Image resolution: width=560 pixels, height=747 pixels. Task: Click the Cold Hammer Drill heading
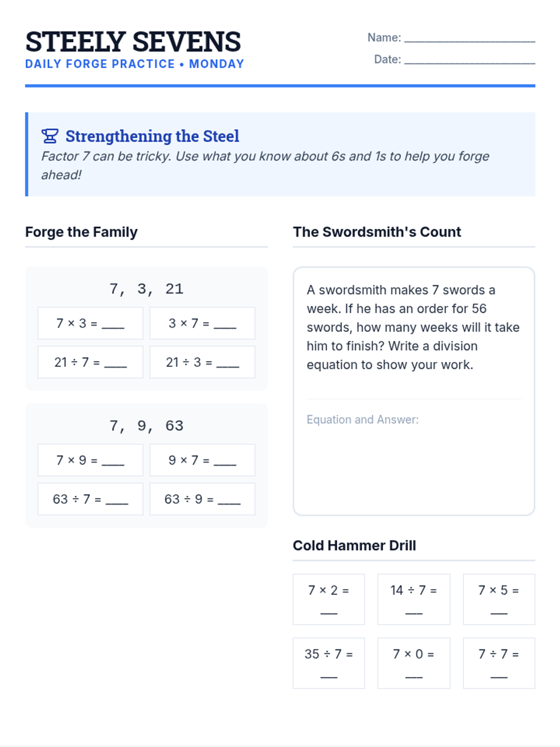click(354, 545)
